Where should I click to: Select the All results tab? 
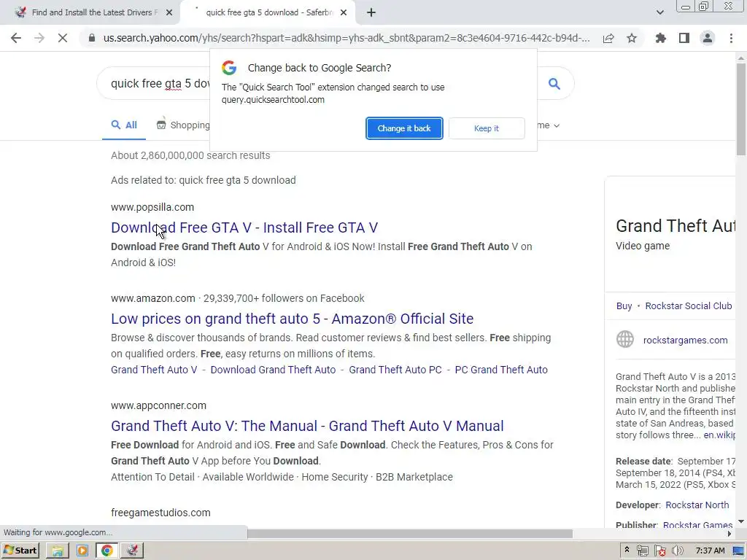click(124, 125)
